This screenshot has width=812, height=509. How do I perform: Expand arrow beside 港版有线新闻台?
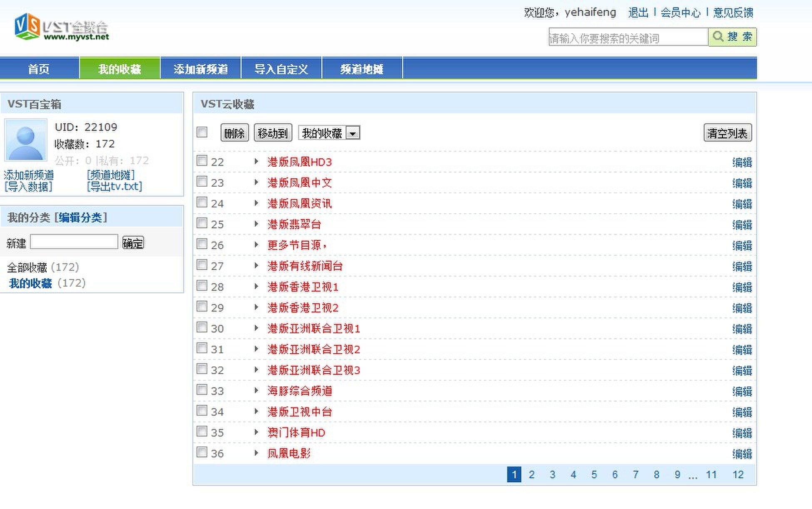coord(257,266)
